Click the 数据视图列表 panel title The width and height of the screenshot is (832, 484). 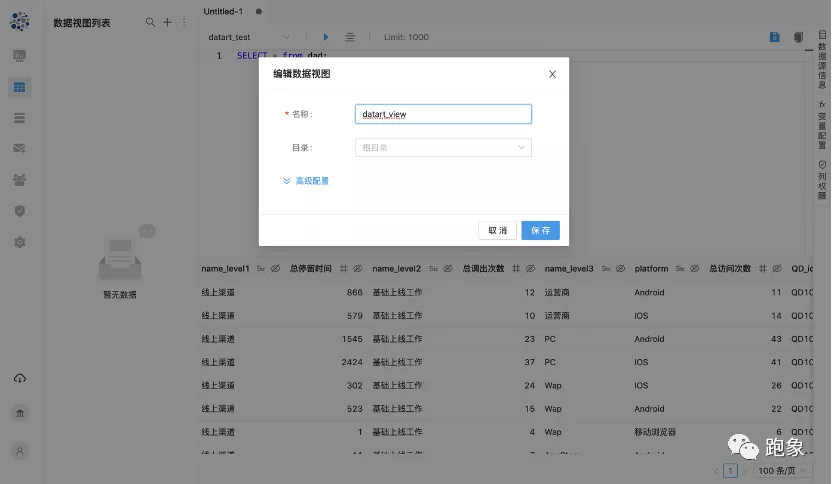(x=82, y=23)
